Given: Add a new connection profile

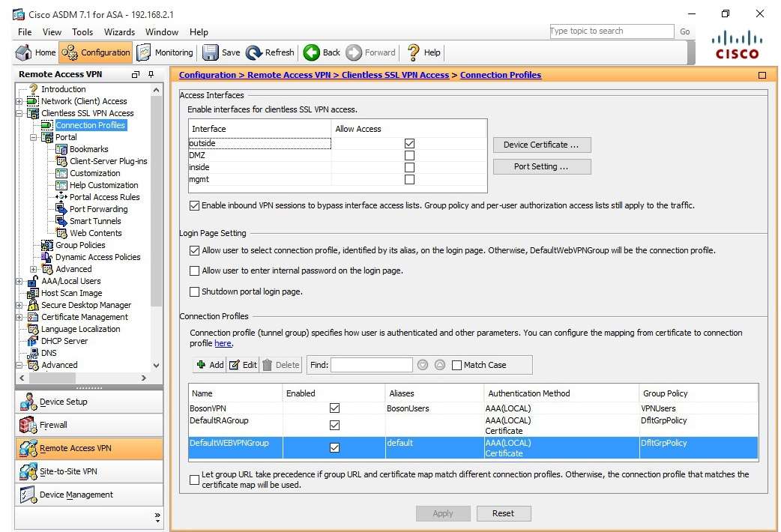Looking at the screenshot, I should [x=210, y=365].
